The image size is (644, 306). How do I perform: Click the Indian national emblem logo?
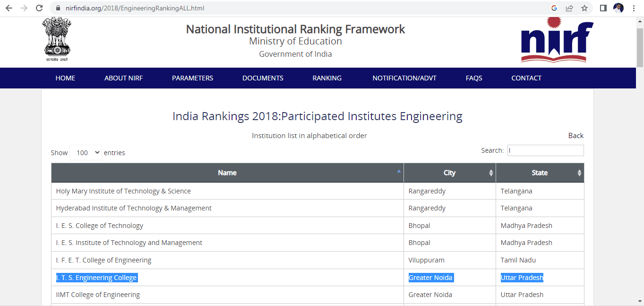point(57,40)
